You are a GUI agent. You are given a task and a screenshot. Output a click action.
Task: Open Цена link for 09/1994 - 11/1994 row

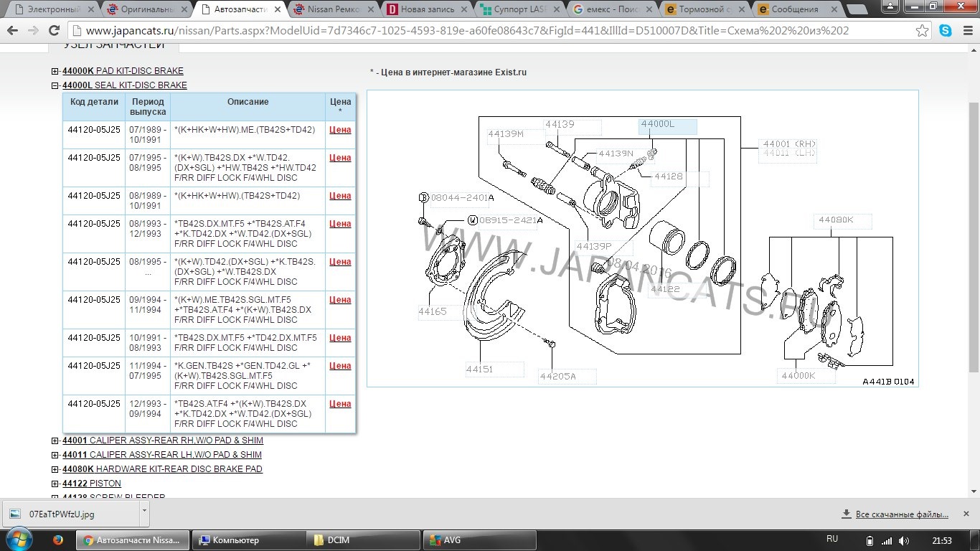tap(340, 300)
